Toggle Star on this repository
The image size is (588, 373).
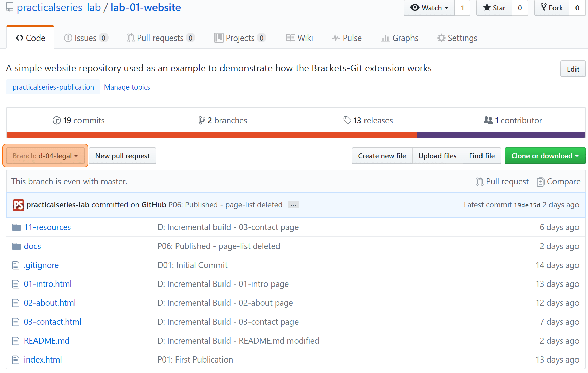pos(494,8)
